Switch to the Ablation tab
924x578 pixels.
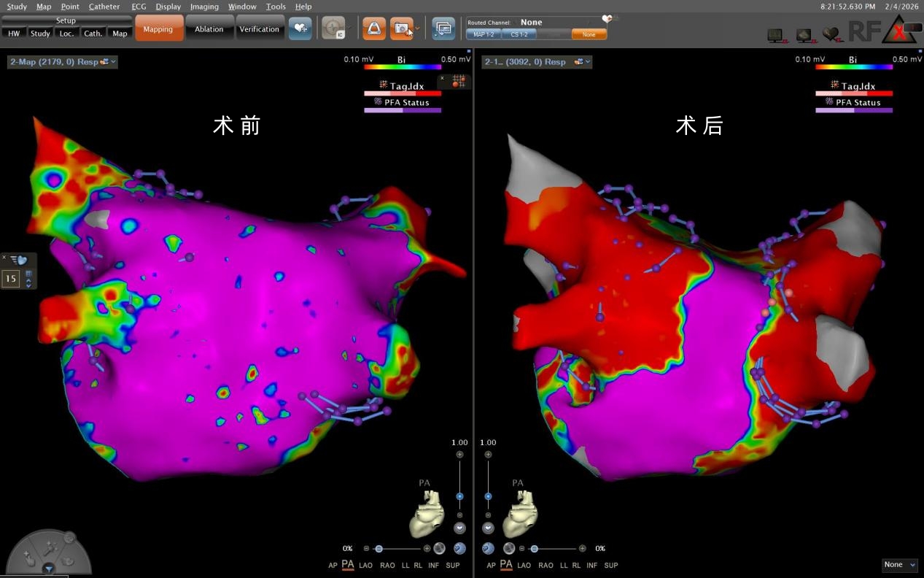pos(209,29)
